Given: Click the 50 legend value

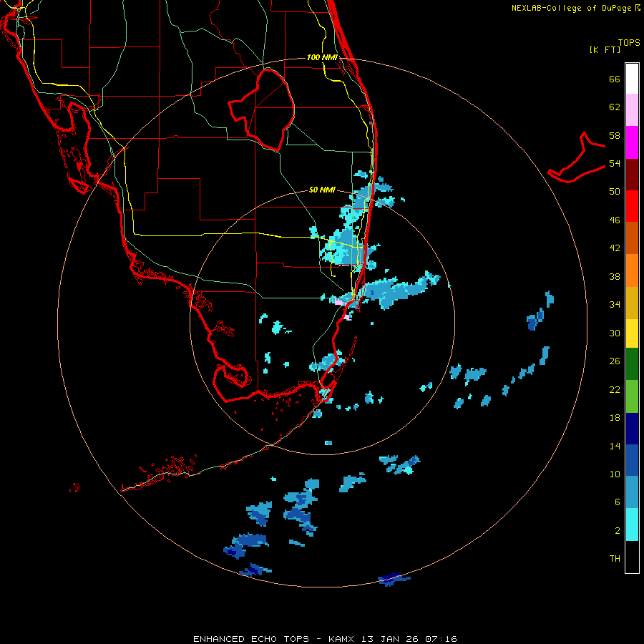Looking at the screenshot, I should coord(615,192).
